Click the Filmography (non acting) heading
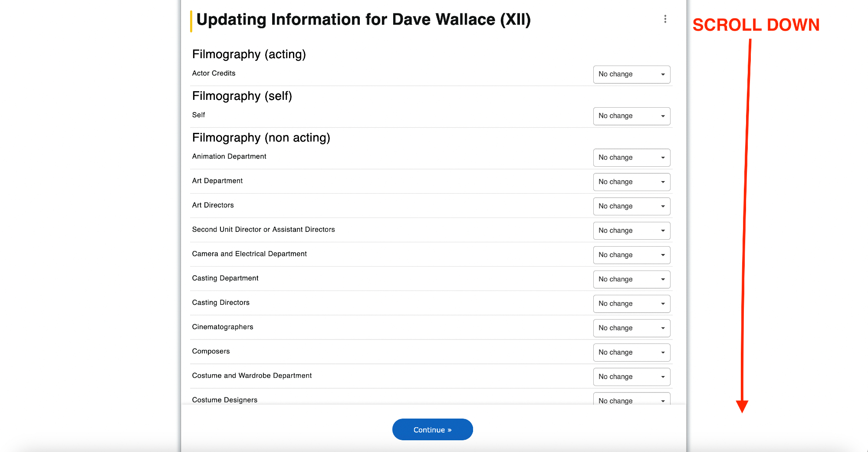The width and height of the screenshot is (868, 452). (x=261, y=138)
